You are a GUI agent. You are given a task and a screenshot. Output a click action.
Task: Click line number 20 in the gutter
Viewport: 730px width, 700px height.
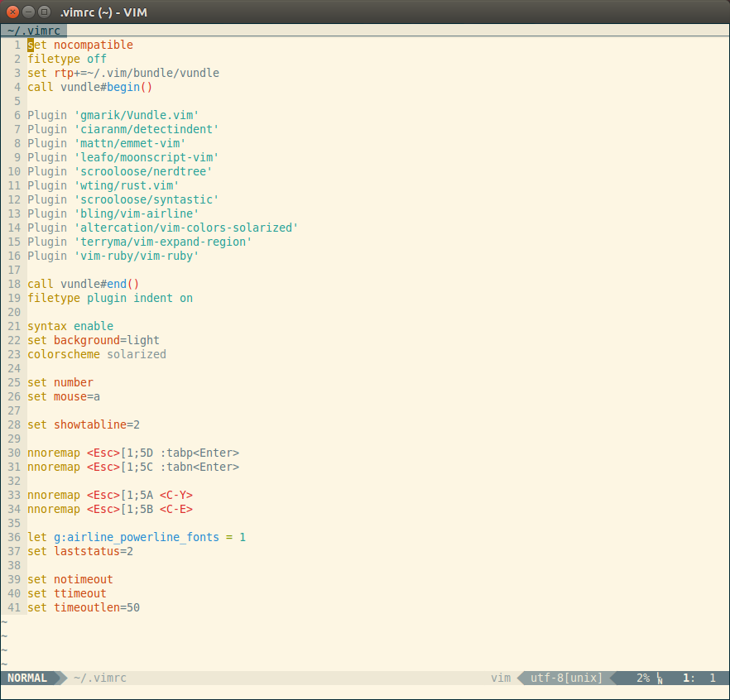14,312
